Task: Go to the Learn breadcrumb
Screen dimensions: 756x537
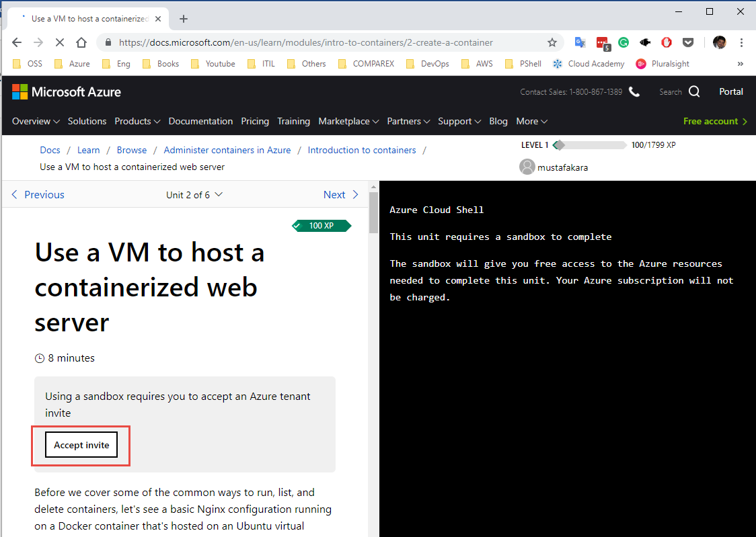Action: [x=89, y=150]
